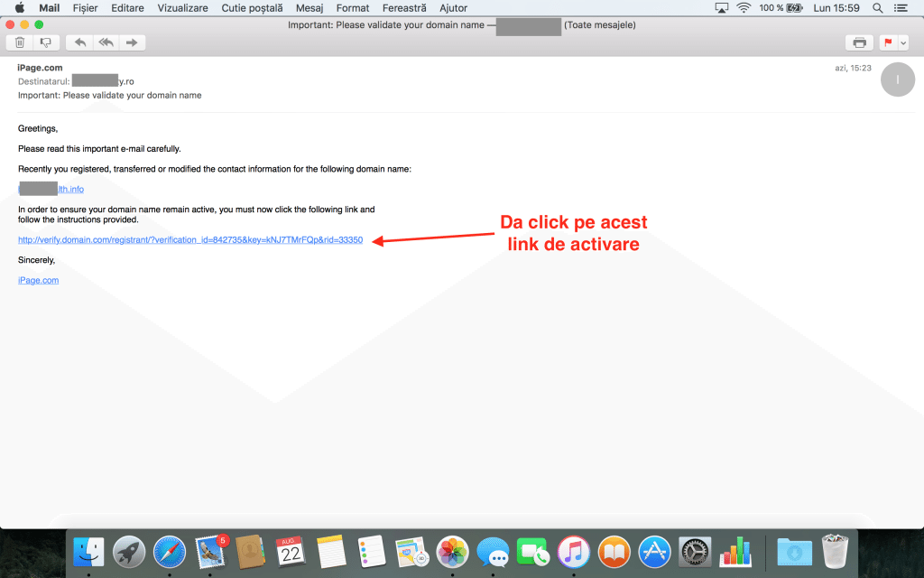Viewport: 924px width, 578px height.
Task: Flag the message with the red flag
Action: coord(888,42)
